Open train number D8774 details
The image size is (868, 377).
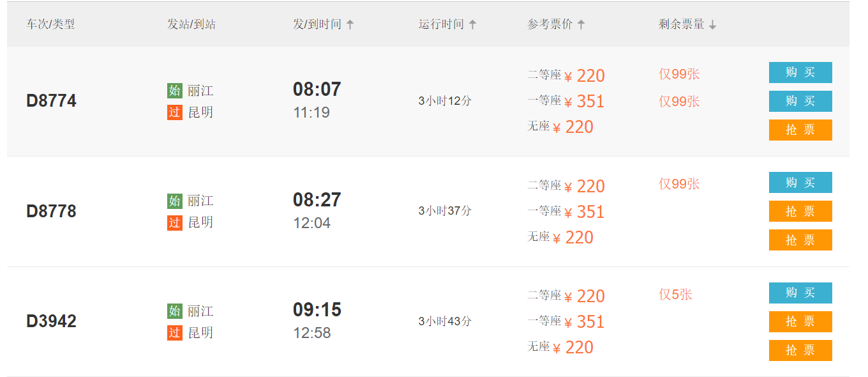pyautogui.click(x=51, y=101)
